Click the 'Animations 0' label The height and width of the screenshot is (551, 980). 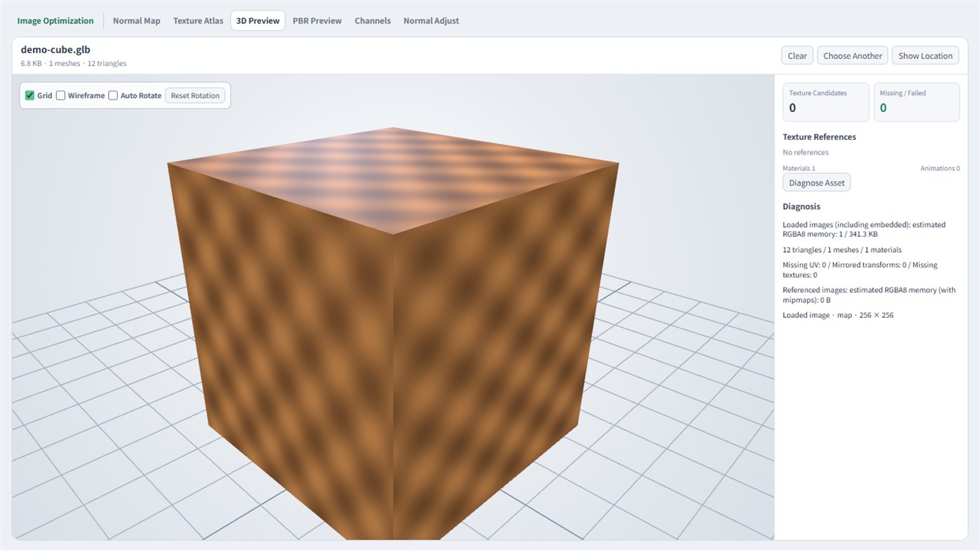point(940,169)
